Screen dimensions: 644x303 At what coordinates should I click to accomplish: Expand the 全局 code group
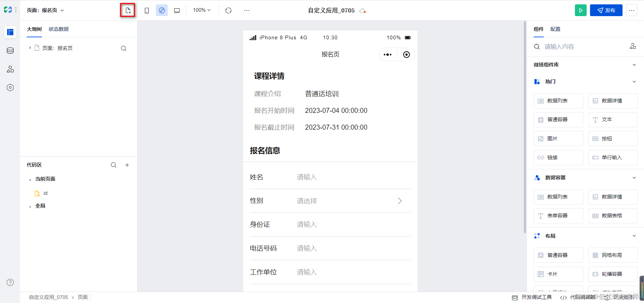point(30,207)
